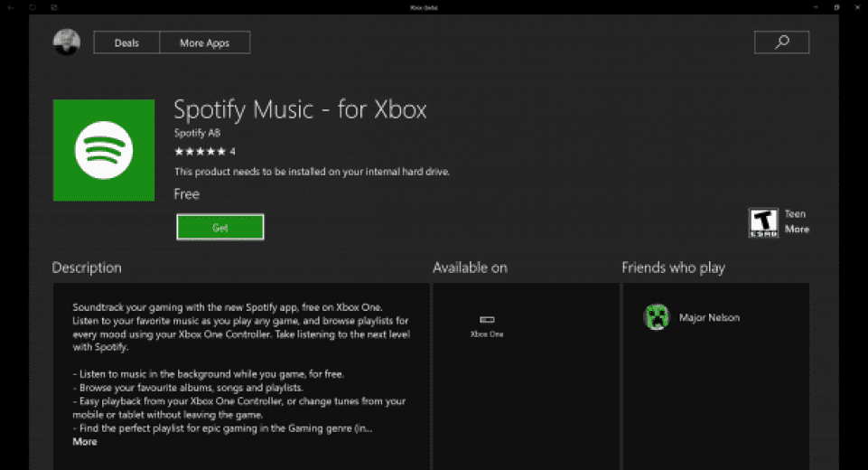Click the Friends who play heading
The height and width of the screenshot is (470, 868).
click(673, 268)
